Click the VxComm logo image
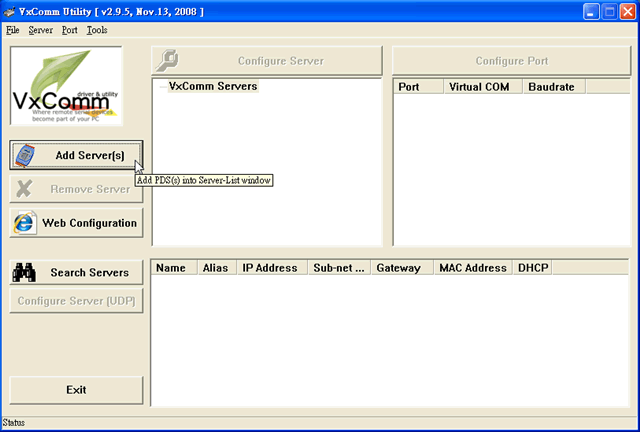 click(x=66, y=86)
